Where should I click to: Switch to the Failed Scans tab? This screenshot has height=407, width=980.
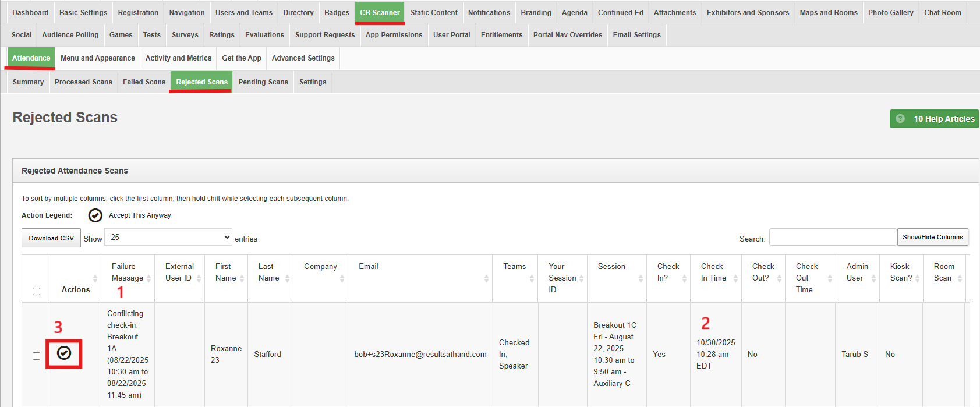[x=144, y=82]
